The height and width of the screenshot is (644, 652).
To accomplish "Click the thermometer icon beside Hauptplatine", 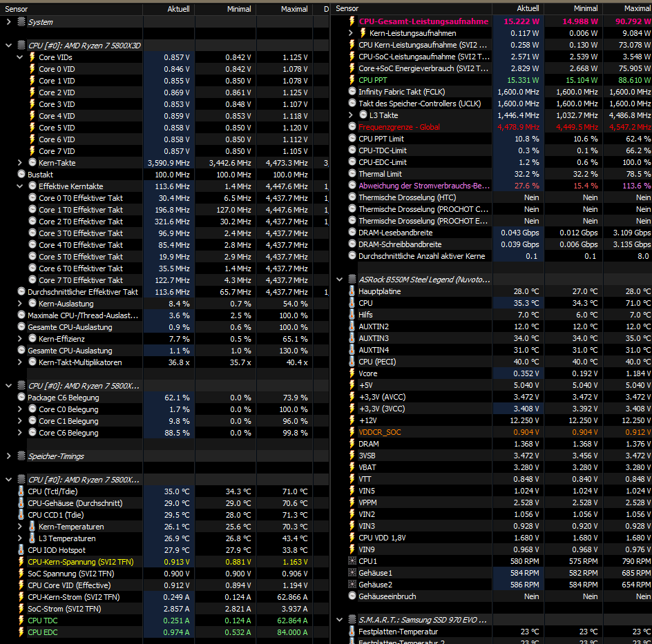I will [x=354, y=291].
